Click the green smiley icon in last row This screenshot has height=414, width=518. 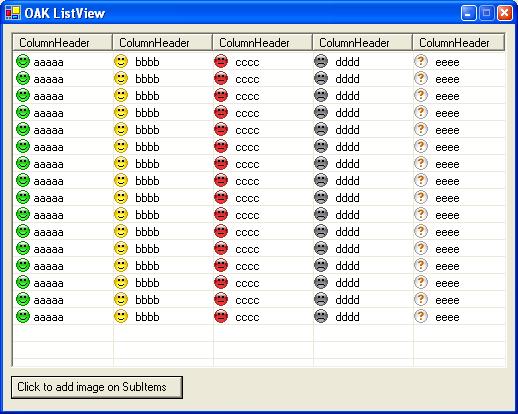click(x=23, y=316)
